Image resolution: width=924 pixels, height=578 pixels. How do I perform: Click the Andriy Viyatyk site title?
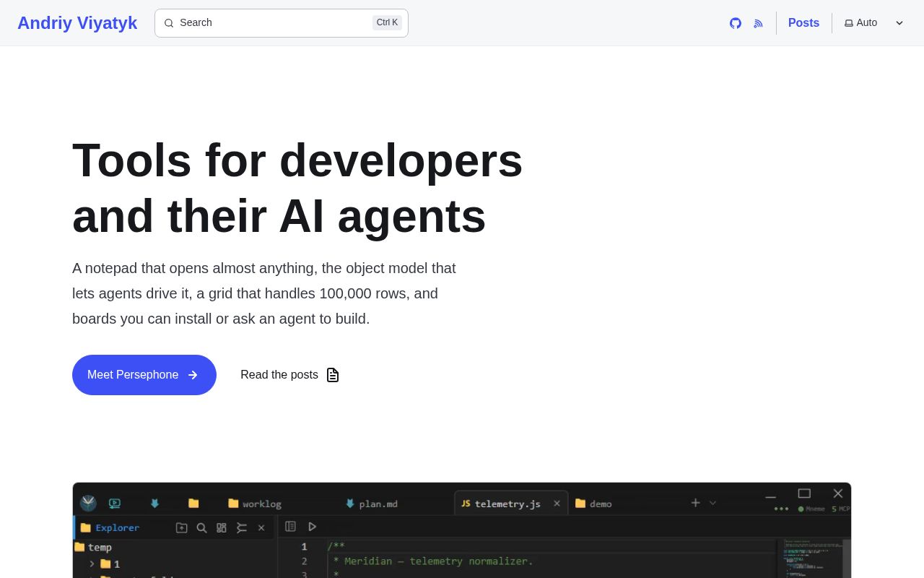77,23
